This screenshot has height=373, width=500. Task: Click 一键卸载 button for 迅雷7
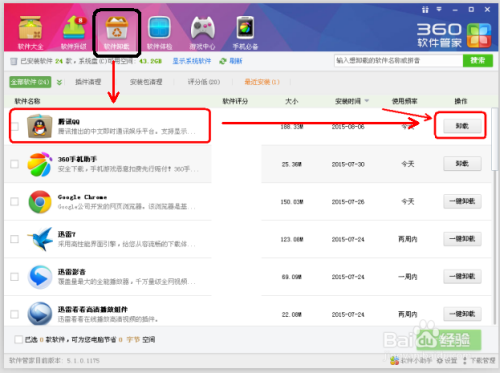[462, 239]
